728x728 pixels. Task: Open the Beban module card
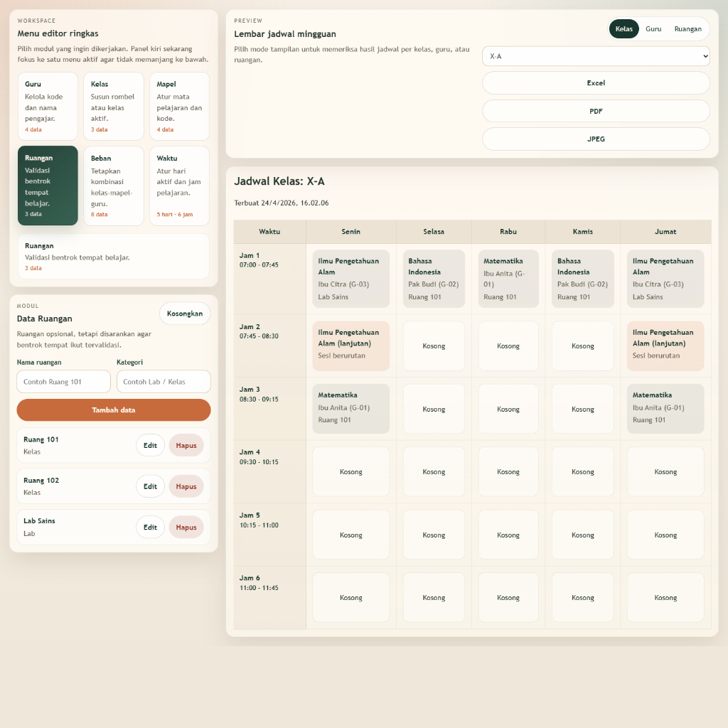click(114, 186)
